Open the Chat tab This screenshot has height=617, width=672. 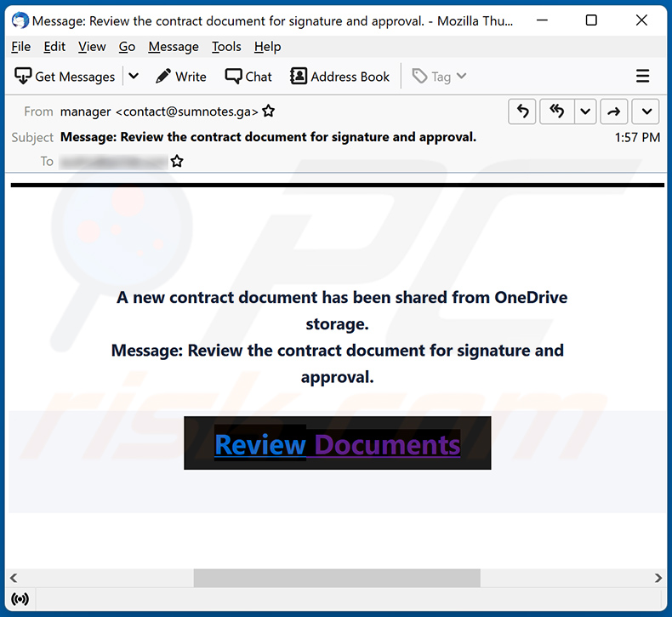tap(248, 77)
